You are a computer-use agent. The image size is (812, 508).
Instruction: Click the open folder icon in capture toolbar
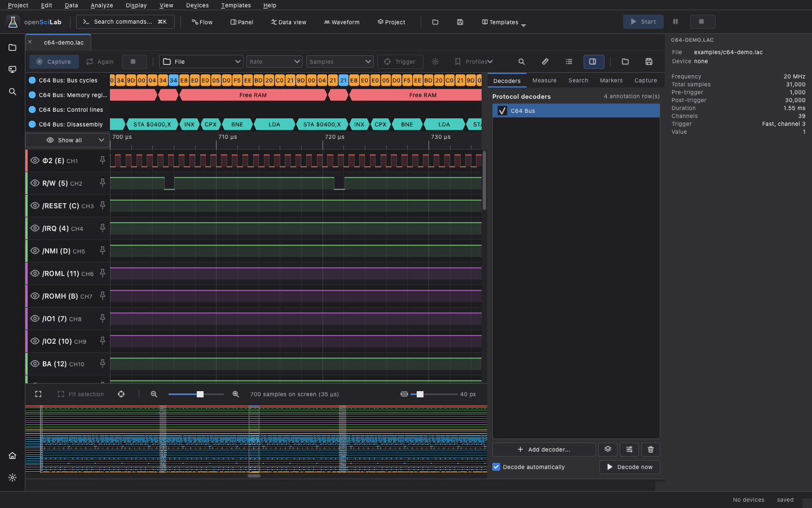[625, 62]
